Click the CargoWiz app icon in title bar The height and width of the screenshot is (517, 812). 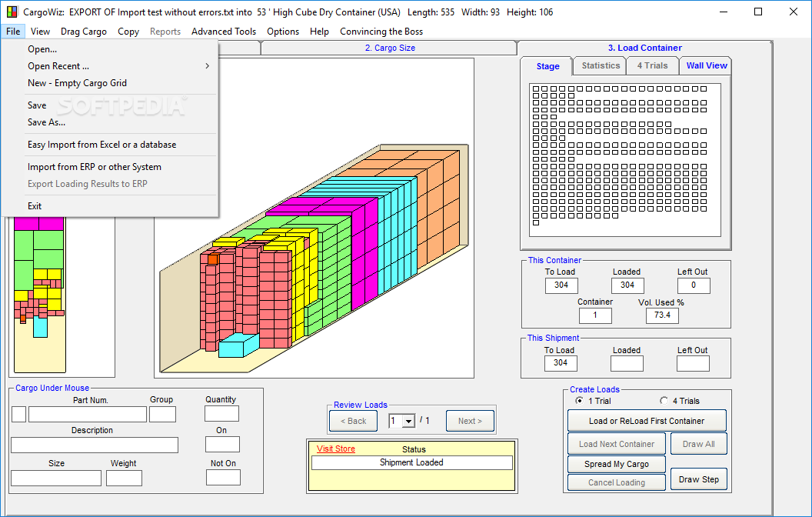pyautogui.click(x=12, y=12)
